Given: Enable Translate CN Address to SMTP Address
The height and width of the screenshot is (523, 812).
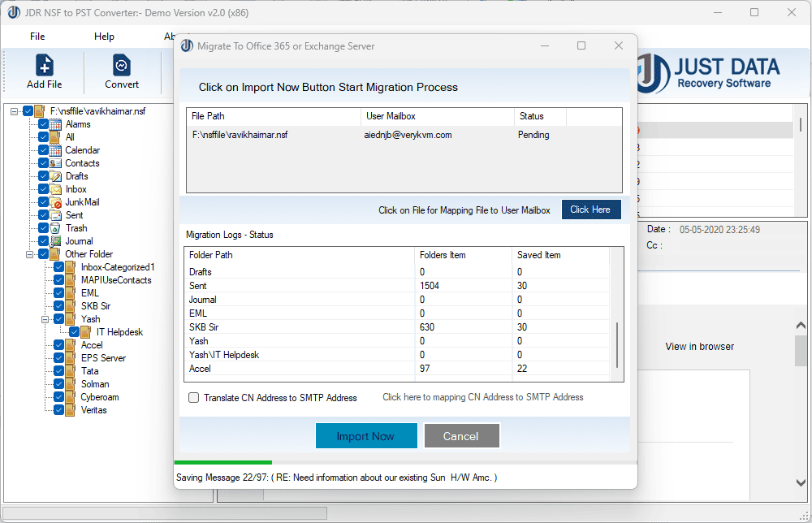Looking at the screenshot, I should (192, 398).
